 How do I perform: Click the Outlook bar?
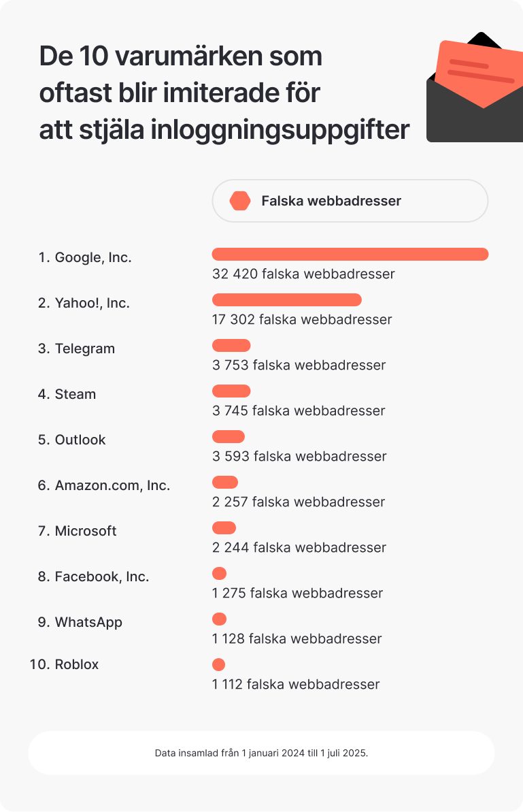coord(229,437)
